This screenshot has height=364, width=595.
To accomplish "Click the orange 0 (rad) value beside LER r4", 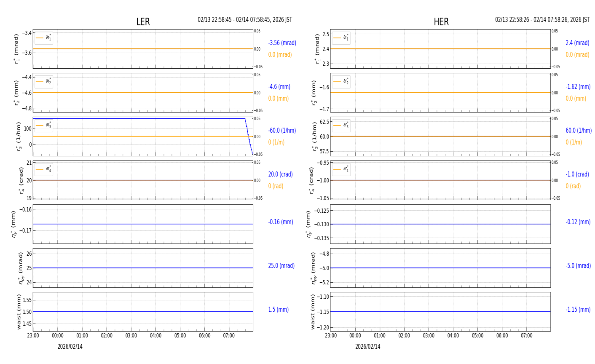I will tap(276, 186).
